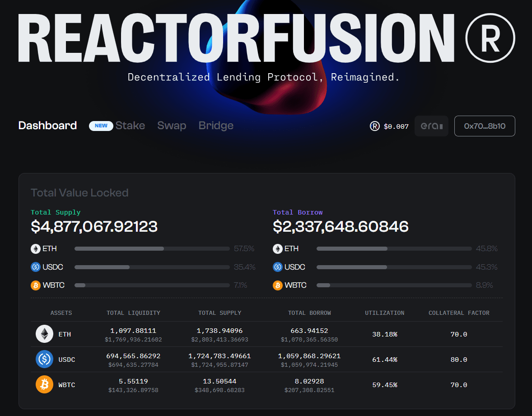This screenshot has height=416, width=532.
Task: Click the large ETH icon in the assets table
Action: tap(44, 334)
